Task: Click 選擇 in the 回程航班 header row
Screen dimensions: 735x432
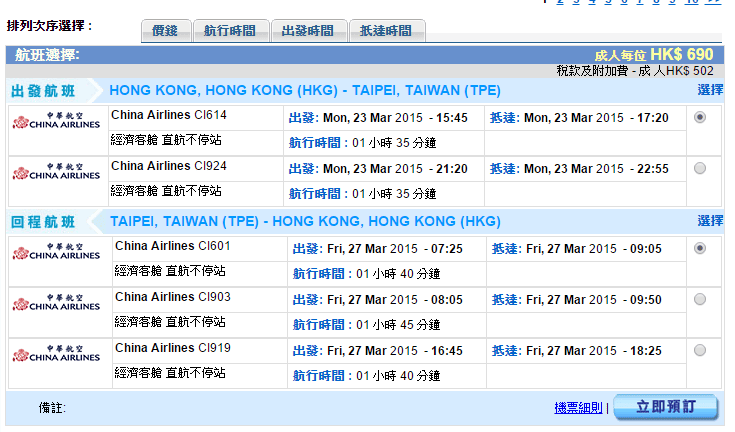Action: (710, 221)
